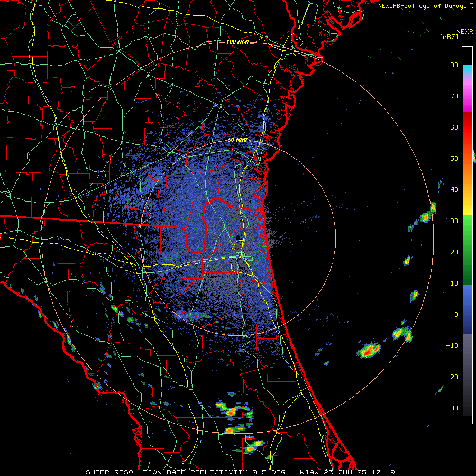Click the 50 NMI range ring label
Screen dimensions: 476x476
tap(237, 140)
